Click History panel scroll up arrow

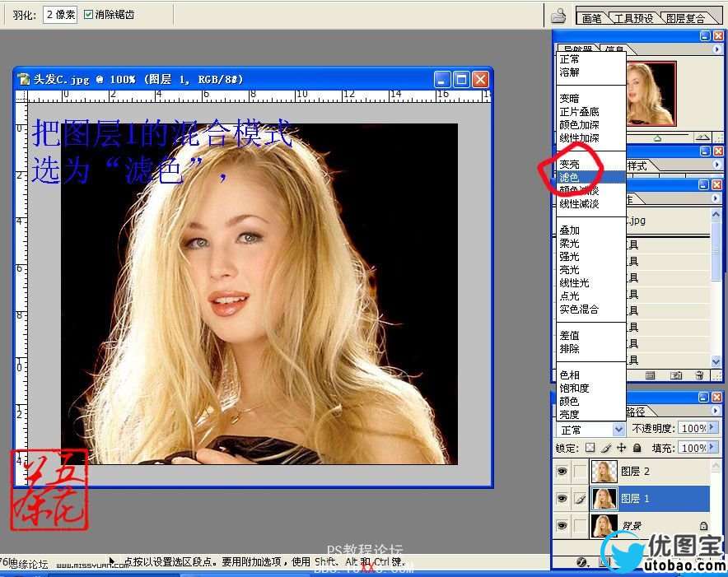pyautogui.click(x=716, y=215)
